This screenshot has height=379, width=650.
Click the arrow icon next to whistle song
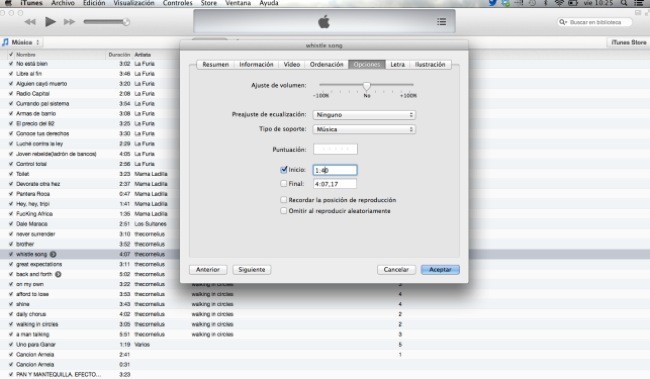tap(53, 254)
